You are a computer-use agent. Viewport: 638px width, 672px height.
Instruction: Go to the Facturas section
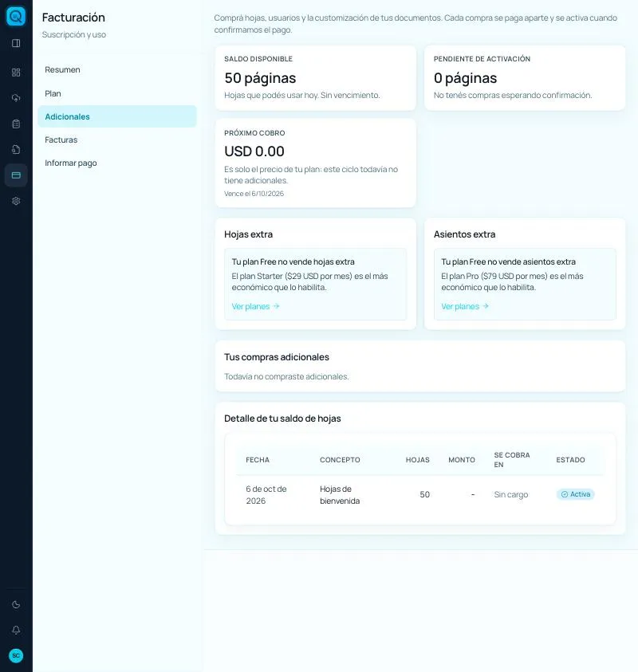[x=117, y=140]
